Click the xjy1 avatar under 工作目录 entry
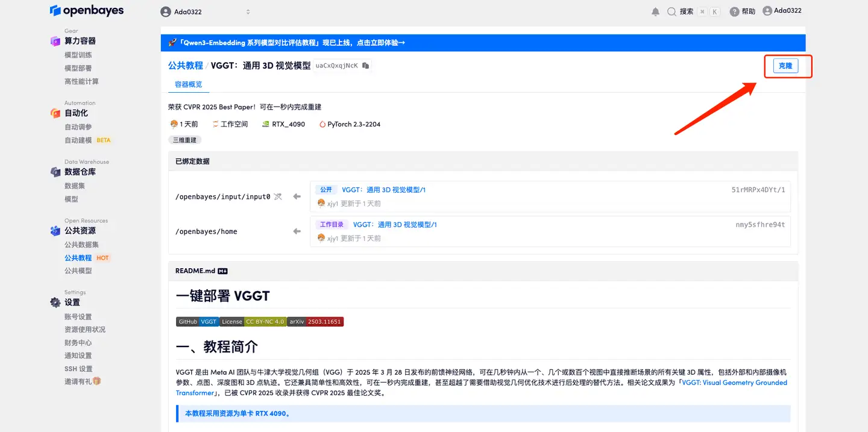 tap(321, 238)
